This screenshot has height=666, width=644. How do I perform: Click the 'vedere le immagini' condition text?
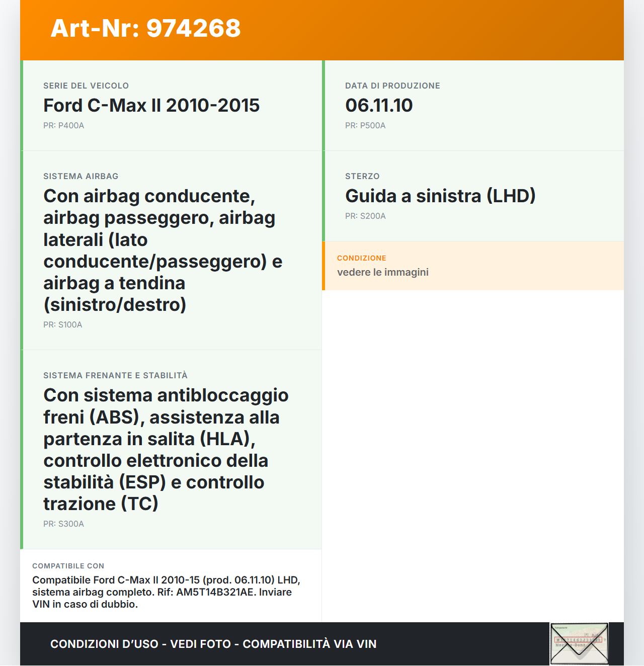pos(383,272)
